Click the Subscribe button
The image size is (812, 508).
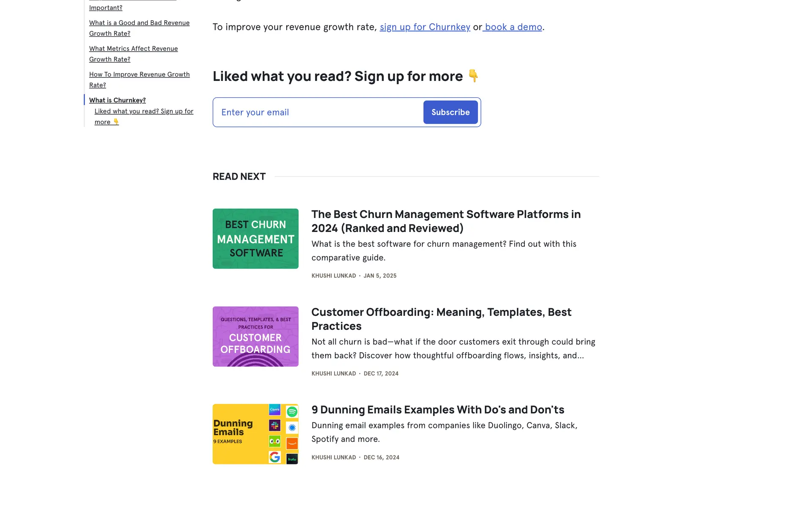450,112
